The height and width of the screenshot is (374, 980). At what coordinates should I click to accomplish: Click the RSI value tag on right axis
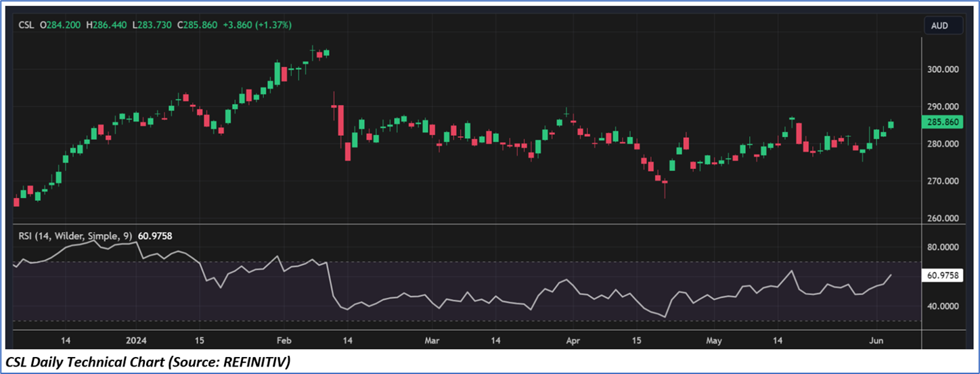[941, 275]
